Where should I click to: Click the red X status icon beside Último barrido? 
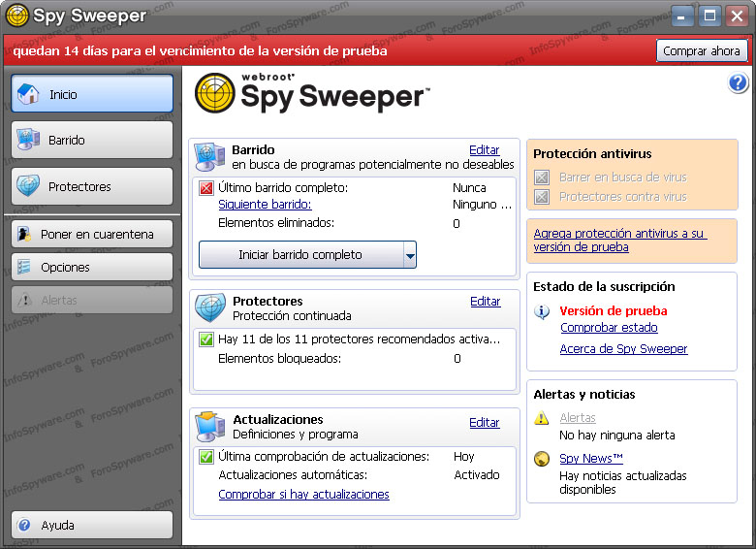[x=206, y=187]
